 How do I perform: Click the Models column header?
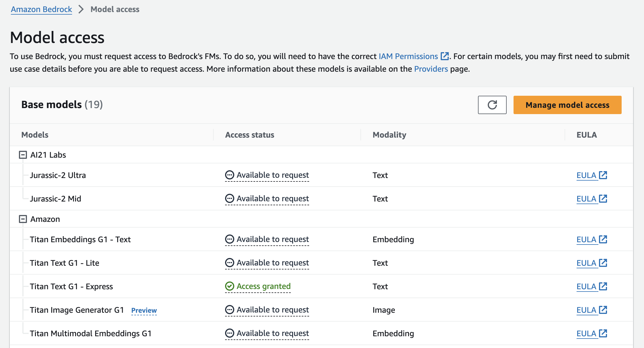[x=34, y=134]
